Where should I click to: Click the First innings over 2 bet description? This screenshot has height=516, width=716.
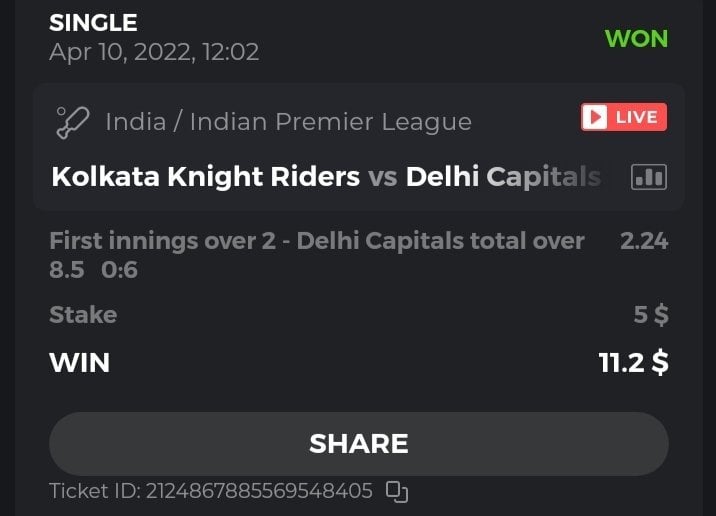316,240
